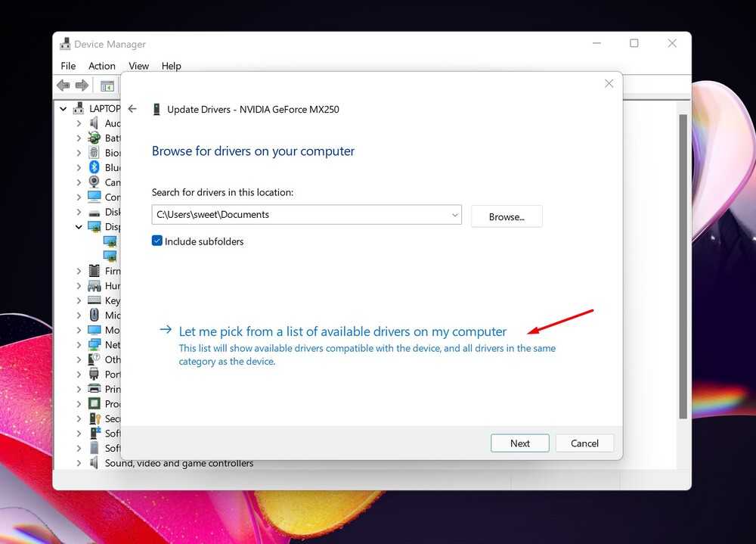Screen dimensions: 756x544
Task: Go back using the dialog's back arrow
Action: [x=132, y=109]
